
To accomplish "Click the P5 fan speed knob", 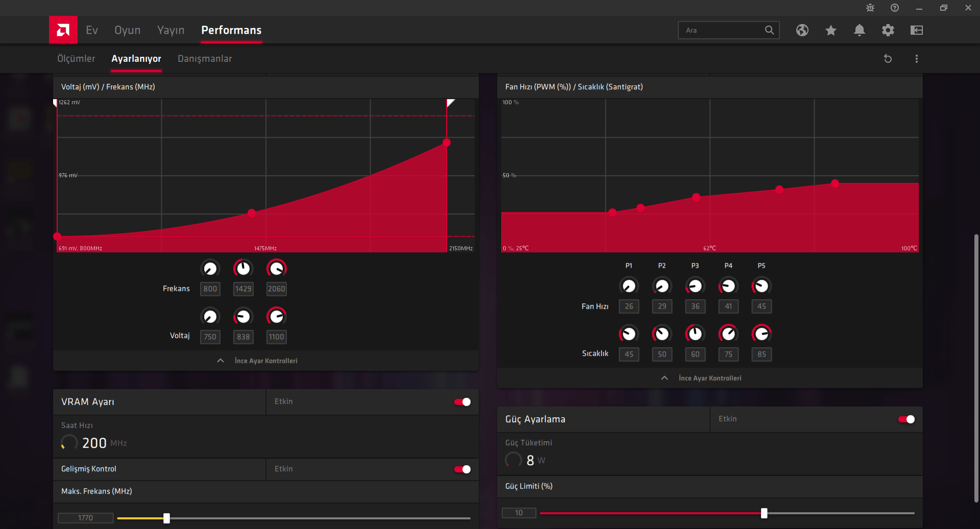I will coord(762,286).
